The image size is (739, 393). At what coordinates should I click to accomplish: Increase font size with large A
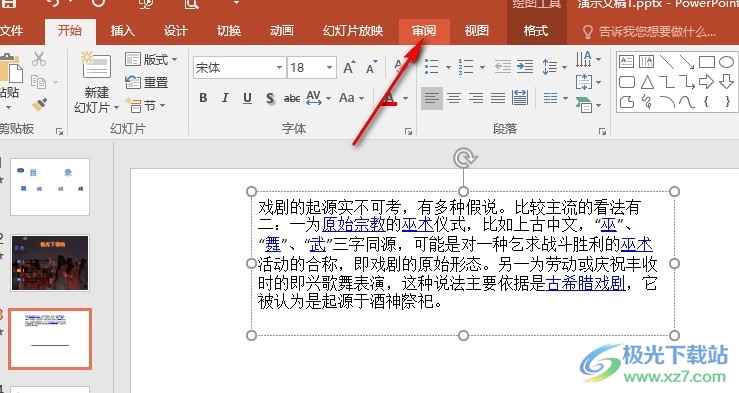tap(349, 68)
